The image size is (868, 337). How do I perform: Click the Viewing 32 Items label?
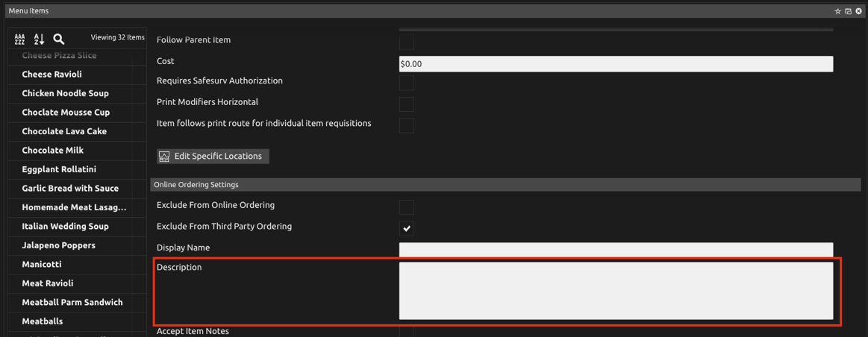117,37
